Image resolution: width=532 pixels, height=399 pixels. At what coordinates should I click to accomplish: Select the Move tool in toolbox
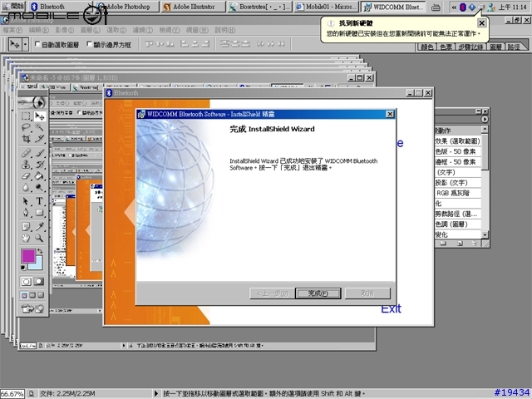coord(40,116)
